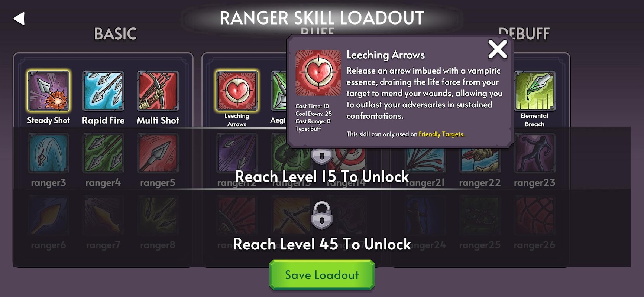
Task: Tap the partially hidden Aegis skill icon
Action: click(279, 91)
